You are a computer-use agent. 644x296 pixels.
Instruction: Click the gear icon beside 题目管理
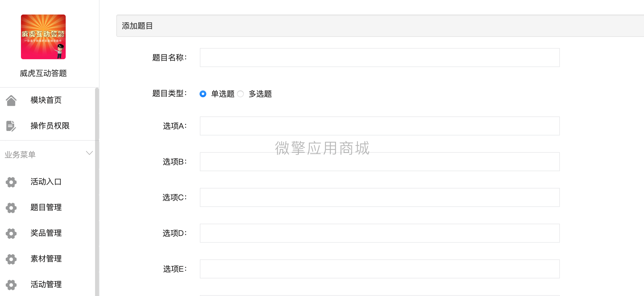pyautogui.click(x=11, y=208)
